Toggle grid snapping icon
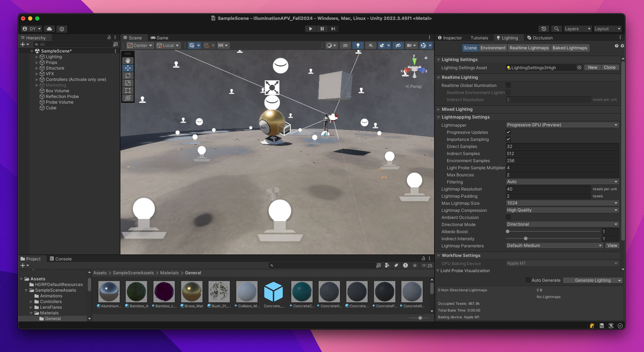This screenshot has height=352, width=644. click(x=206, y=45)
